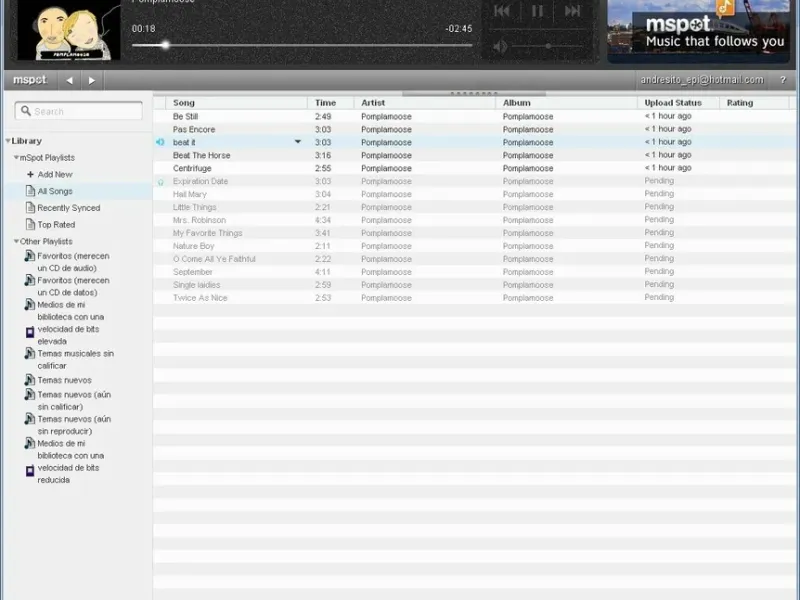Select the pending song Little Things

pos(194,207)
